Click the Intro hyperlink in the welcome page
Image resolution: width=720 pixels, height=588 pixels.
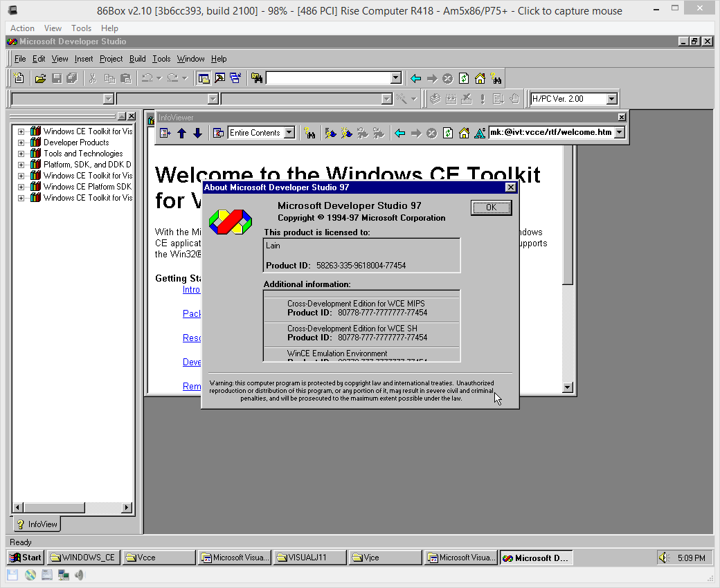coord(192,289)
